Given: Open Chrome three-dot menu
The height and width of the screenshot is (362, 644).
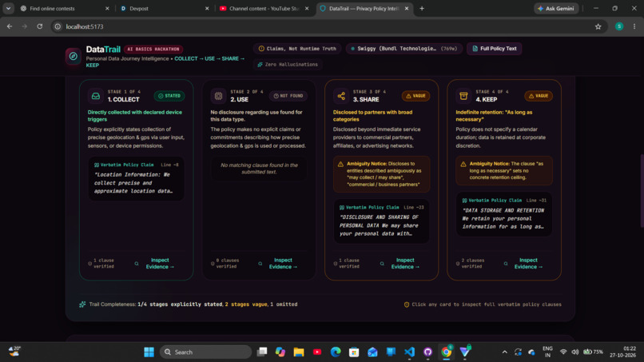Looking at the screenshot, I should (634, 26).
